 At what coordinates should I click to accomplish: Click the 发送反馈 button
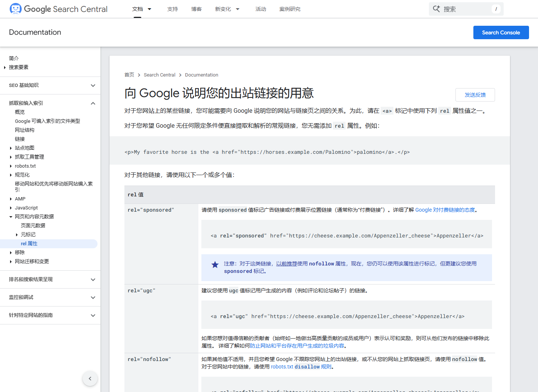(x=475, y=95)
